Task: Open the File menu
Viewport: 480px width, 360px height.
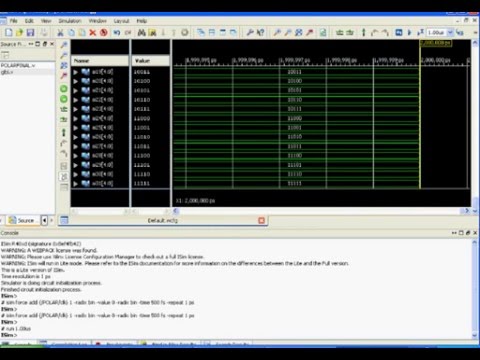Action: (x=13, y=21)
